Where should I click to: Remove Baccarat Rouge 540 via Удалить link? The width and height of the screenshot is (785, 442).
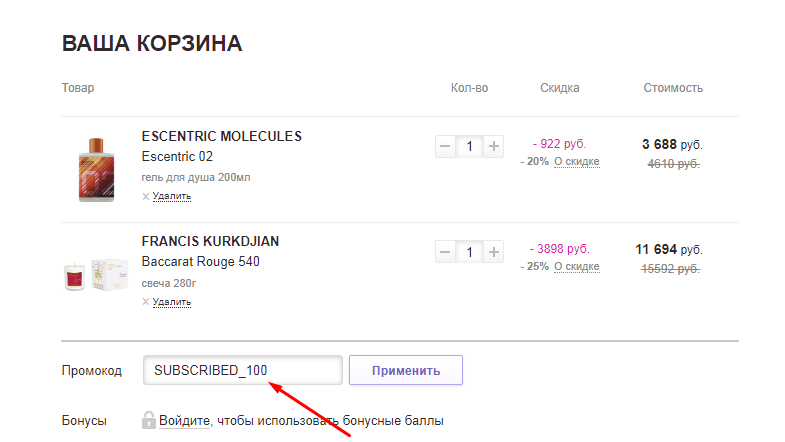pyautogui.click(x=172, y=302)
